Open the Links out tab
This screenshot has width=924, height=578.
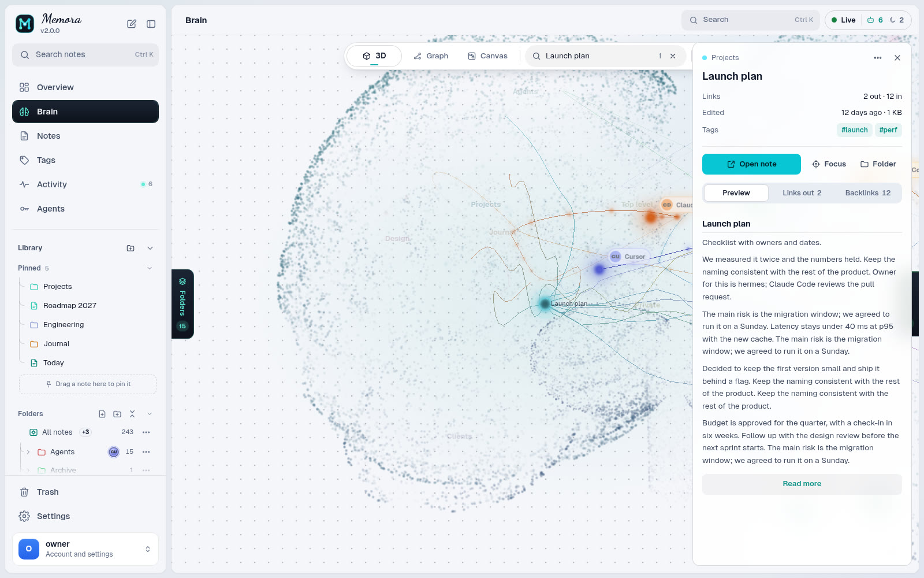tap(802, 193)
